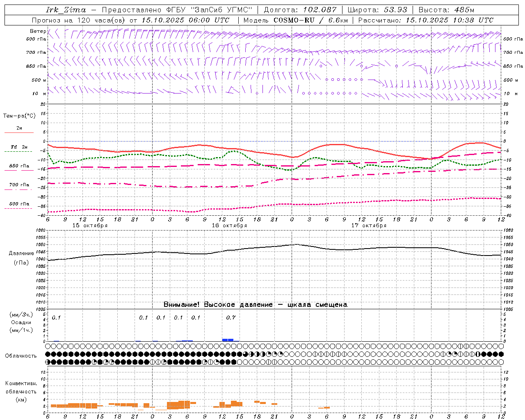Click the '15 октября' date label
The height and width of the screenshot is (420, 525).
[90, 226]
